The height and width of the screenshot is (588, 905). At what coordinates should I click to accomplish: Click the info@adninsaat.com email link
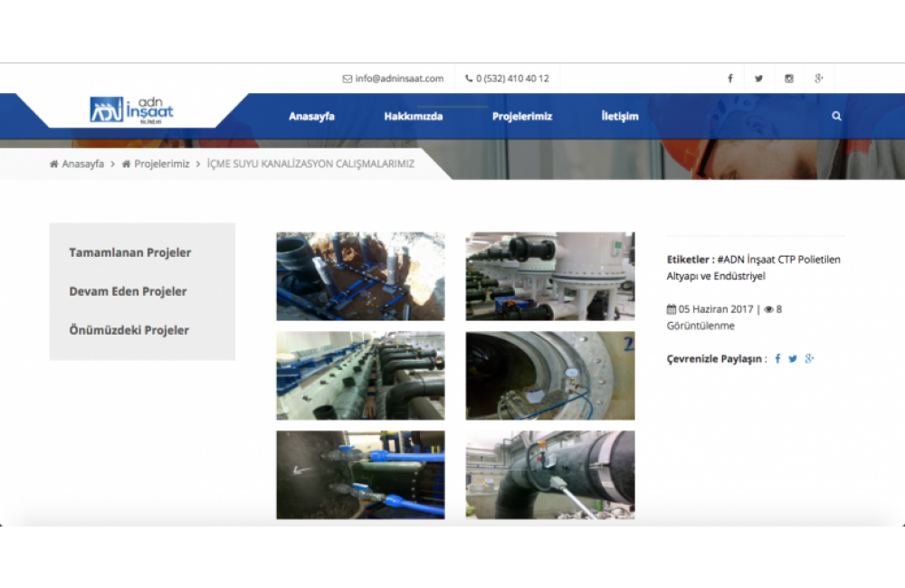(x=393, y=79)
